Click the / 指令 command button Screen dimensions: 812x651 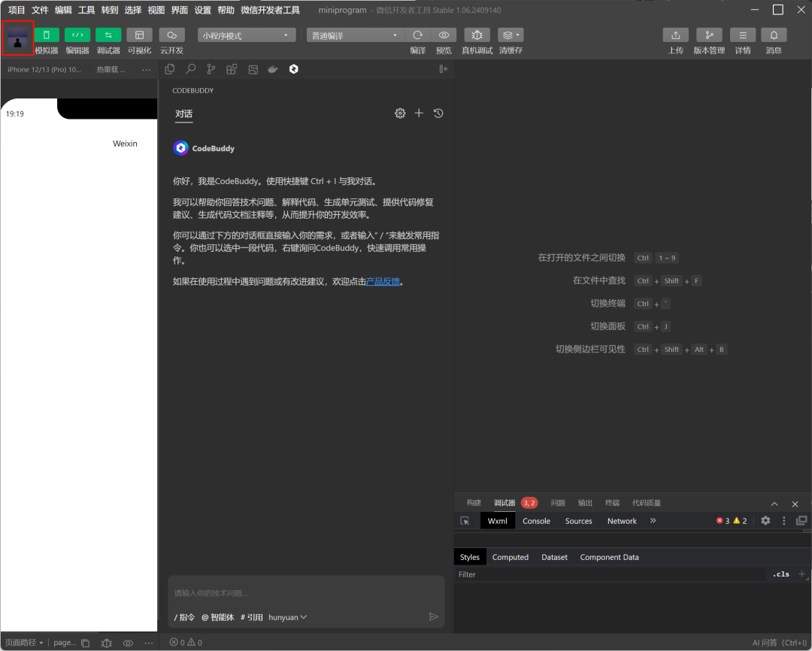pos(184,617)
